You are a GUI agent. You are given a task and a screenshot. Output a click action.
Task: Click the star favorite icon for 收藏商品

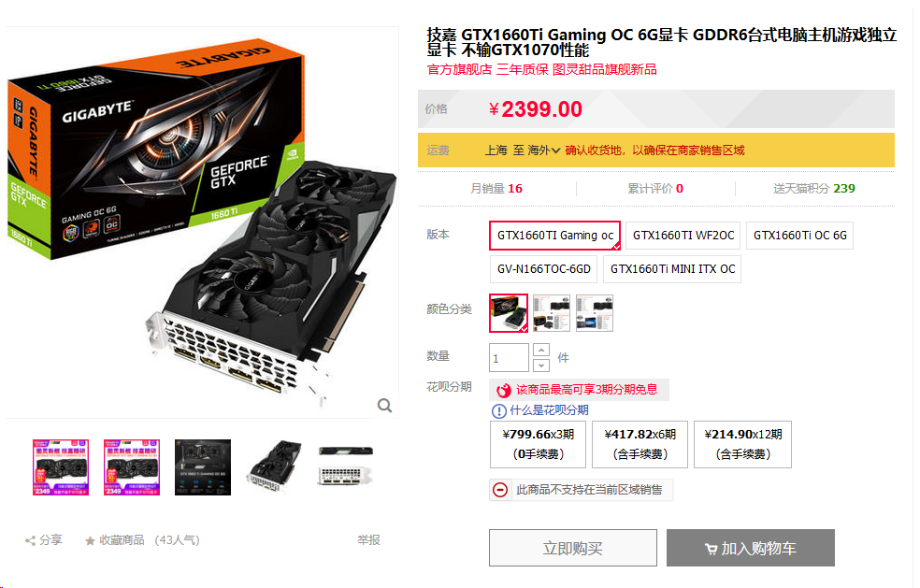click(90, 540)
